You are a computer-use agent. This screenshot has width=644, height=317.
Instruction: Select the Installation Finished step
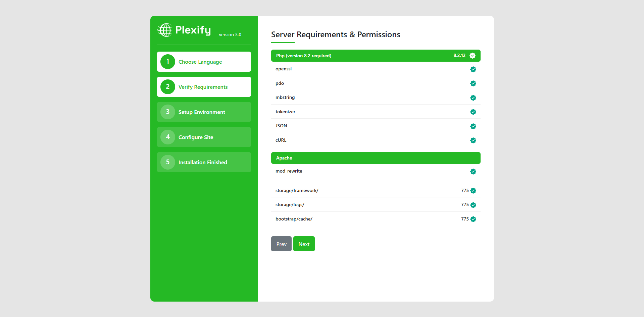(204, 162)
